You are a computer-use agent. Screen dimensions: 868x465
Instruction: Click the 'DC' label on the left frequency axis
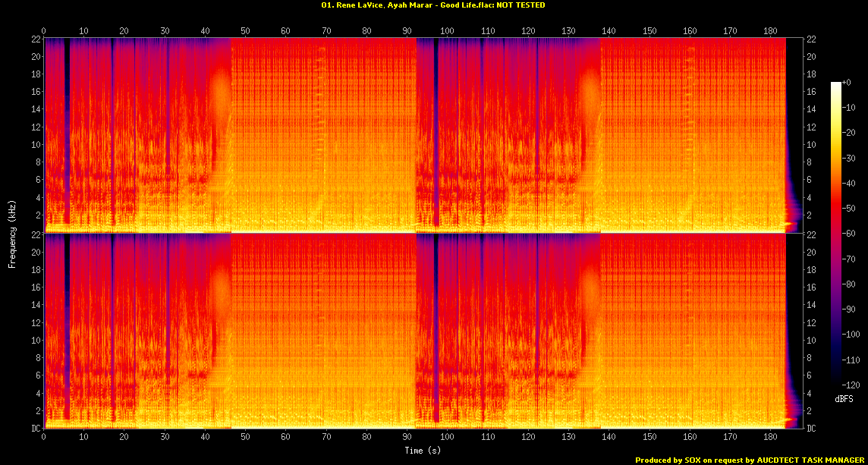(36, 429)
